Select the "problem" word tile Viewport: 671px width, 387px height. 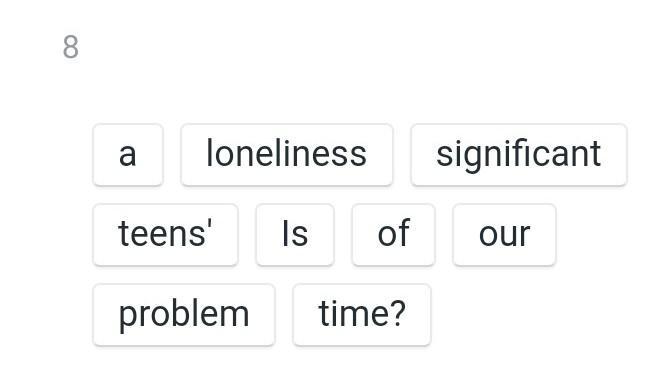coord(184,315)
